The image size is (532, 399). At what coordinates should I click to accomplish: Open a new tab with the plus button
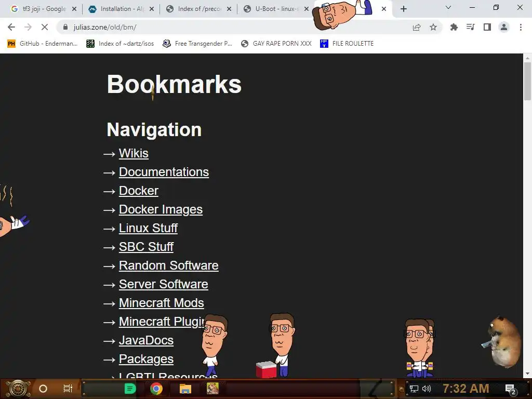[403, 9]
